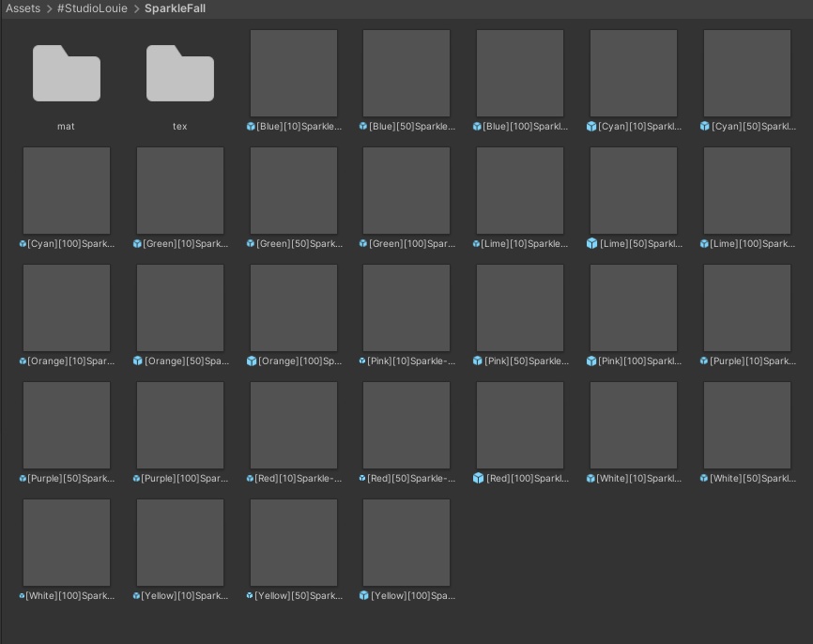Viewport: 813px width, 644px height.
Task: Select the [Green][50]Spark asset thumbnail
Action: pyautogui.click(x=294, y=191)
